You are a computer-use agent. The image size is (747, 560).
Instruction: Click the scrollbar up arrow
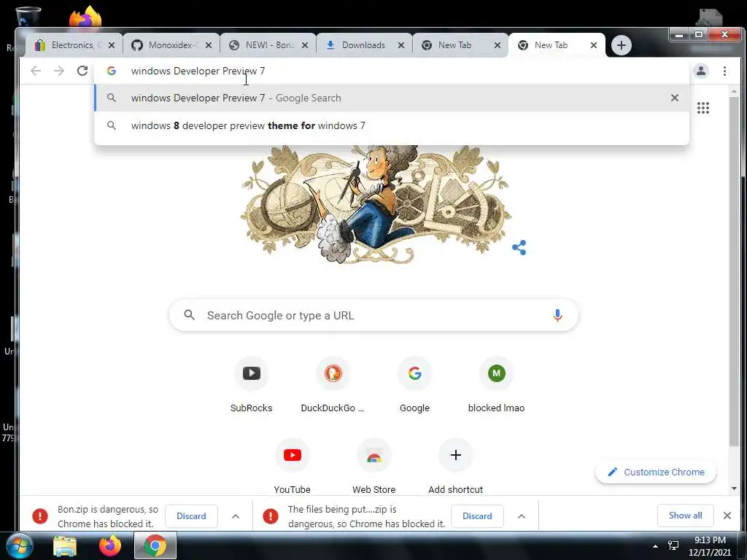[x=734, y=91]
